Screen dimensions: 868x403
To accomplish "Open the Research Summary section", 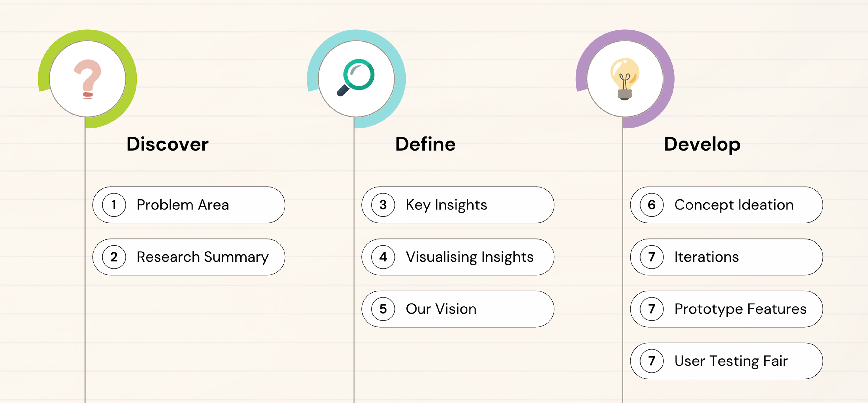I will coord(189,257).
